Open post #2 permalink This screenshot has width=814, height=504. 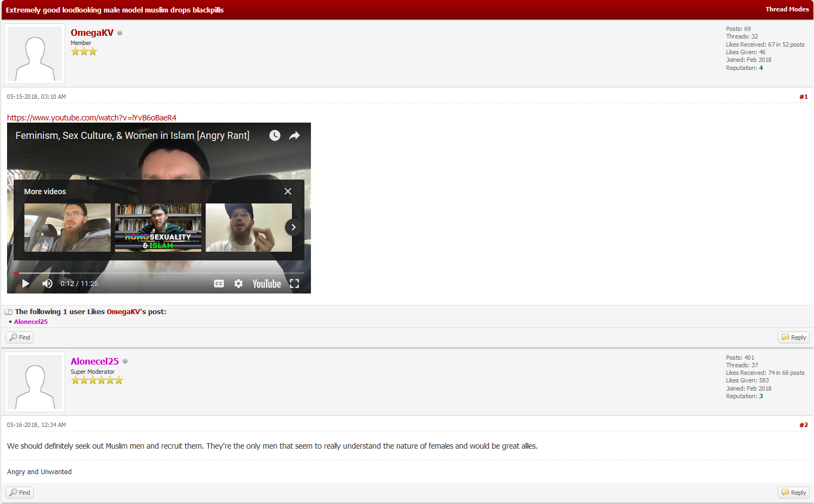click(804, 425)
